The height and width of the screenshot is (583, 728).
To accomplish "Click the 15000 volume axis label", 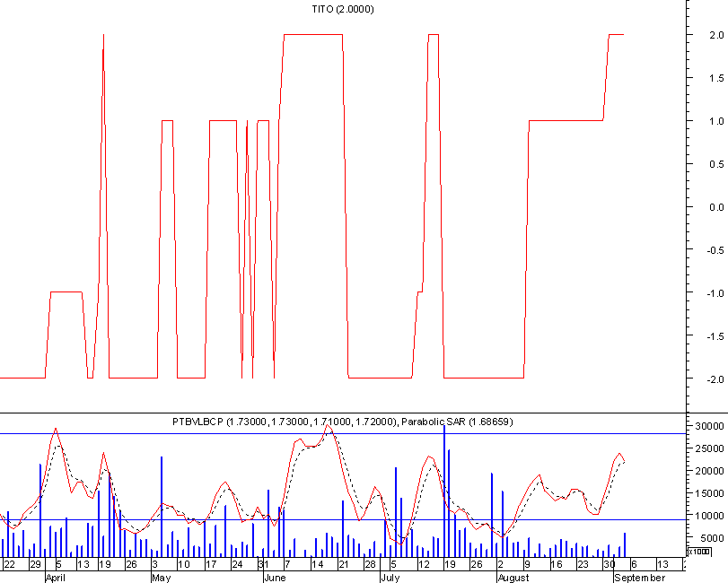I will coord(710,493).
